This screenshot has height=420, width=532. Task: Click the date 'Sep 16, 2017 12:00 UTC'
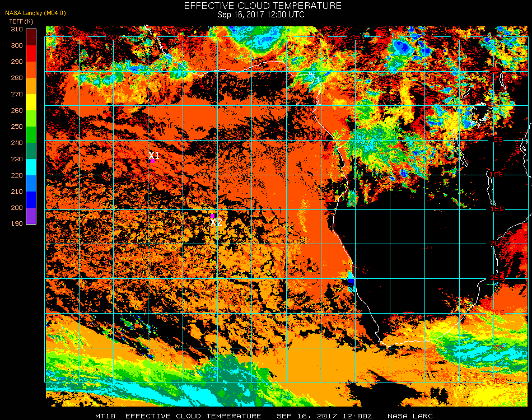[x=261, y=15]
